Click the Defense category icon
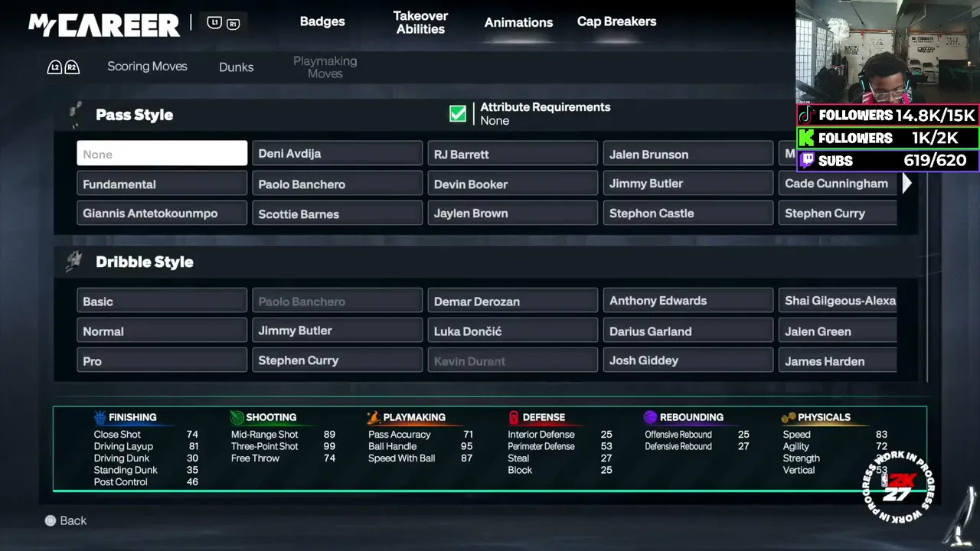Viewport: 980px width, 551px height. point(514,417)
